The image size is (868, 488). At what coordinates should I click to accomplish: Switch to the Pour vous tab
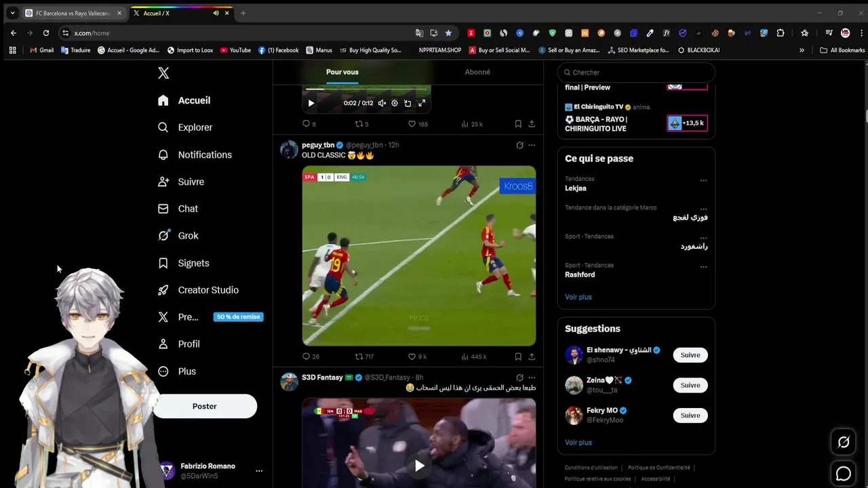[x=342, y=72]
